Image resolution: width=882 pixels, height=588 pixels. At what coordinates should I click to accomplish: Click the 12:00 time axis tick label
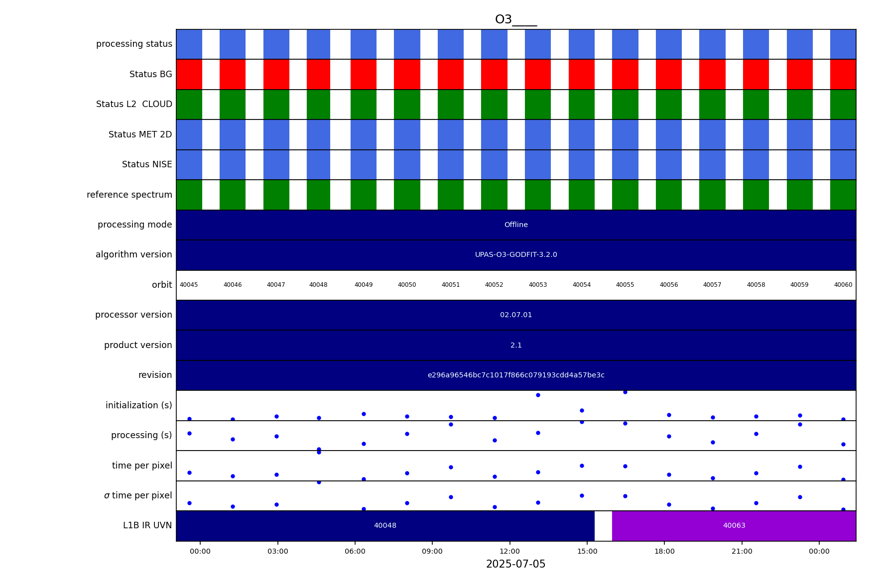pos(509,552)
